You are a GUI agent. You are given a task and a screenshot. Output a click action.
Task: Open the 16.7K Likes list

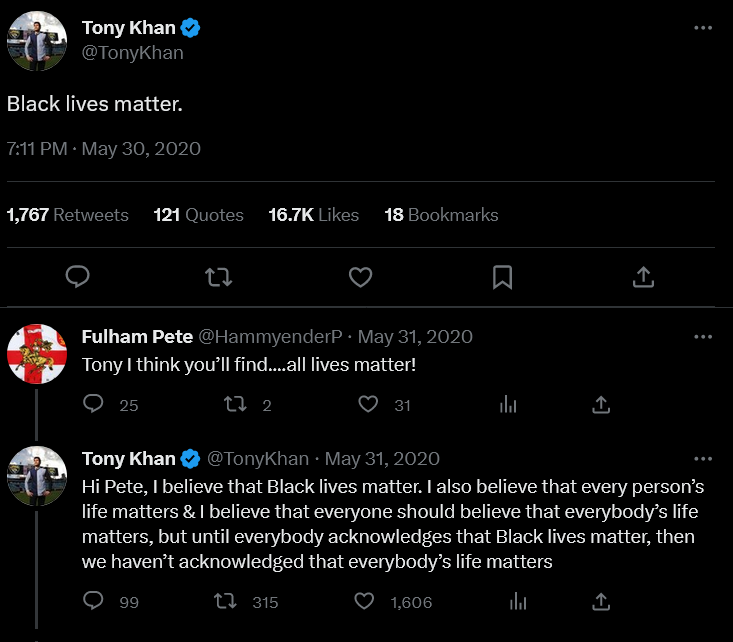[x=313, y=215]
